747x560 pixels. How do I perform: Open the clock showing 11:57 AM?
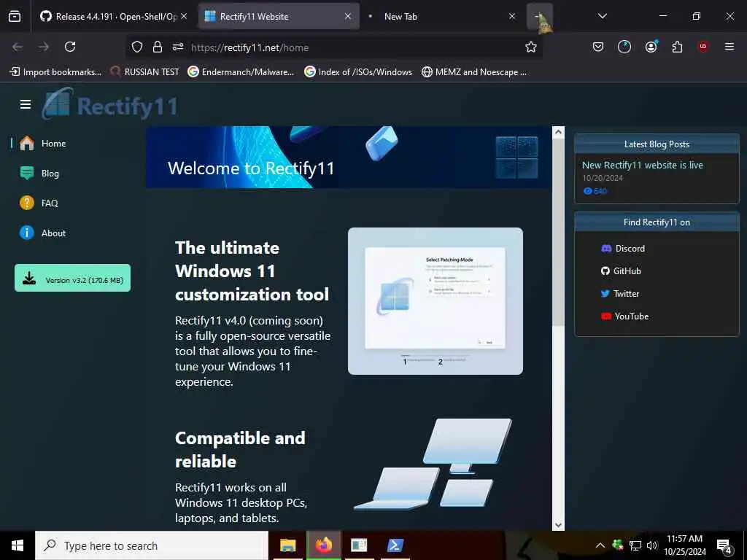(x=684, y=545)
